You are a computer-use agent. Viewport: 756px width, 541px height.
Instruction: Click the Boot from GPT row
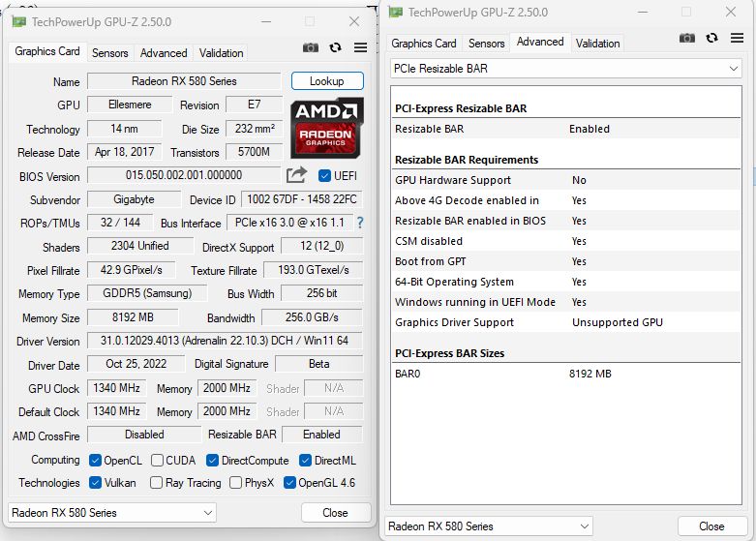click(566, 261)
